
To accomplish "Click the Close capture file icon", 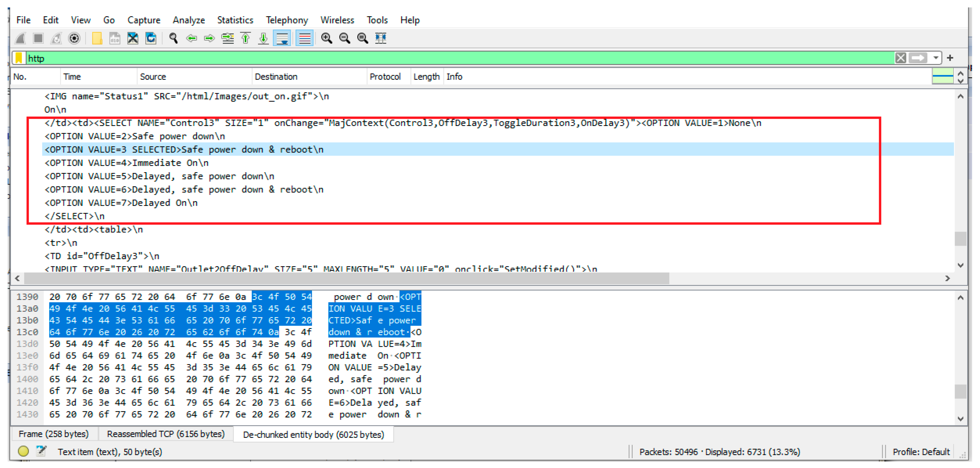I will (x=133, y=38).
